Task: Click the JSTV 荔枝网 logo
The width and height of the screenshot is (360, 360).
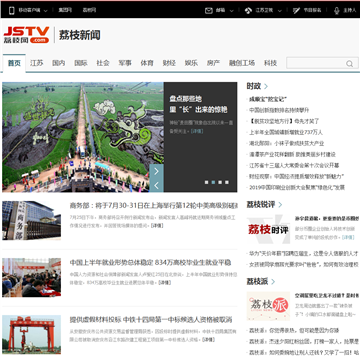Action: [26, 35]
